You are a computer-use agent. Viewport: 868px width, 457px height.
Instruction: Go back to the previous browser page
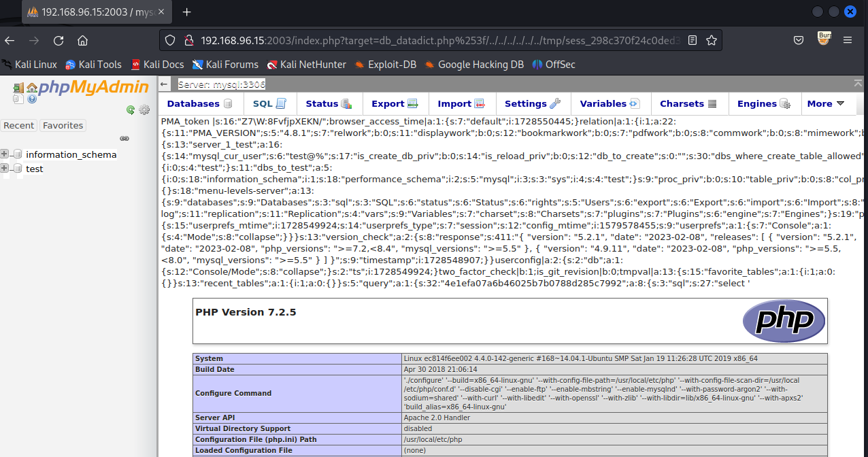10,40
